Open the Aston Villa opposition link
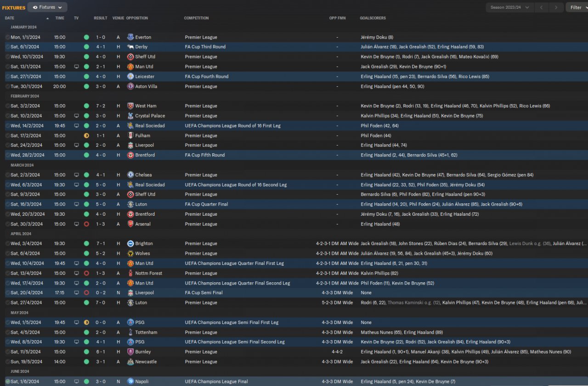The width and height of the screenshot is (588, 386). tap(147, 86)
